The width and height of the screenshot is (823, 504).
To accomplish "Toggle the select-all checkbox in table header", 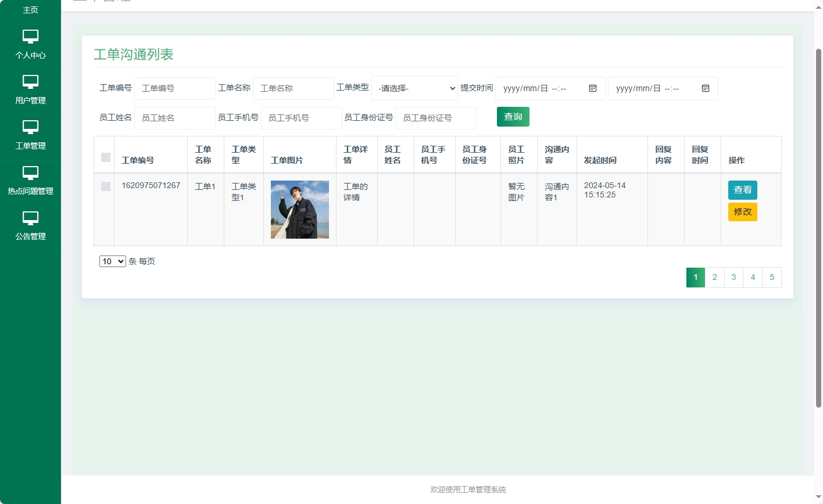I will click(x=105, y=156).
